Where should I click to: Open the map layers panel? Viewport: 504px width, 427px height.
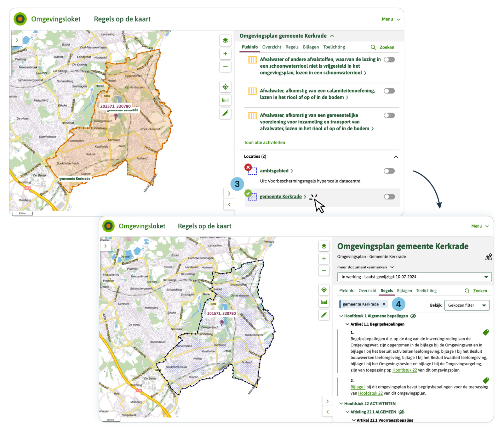(x=225, y=40)
